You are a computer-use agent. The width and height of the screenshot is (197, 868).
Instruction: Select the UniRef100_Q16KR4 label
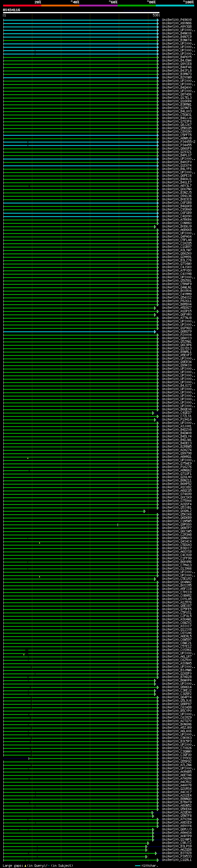pos(176,101)
